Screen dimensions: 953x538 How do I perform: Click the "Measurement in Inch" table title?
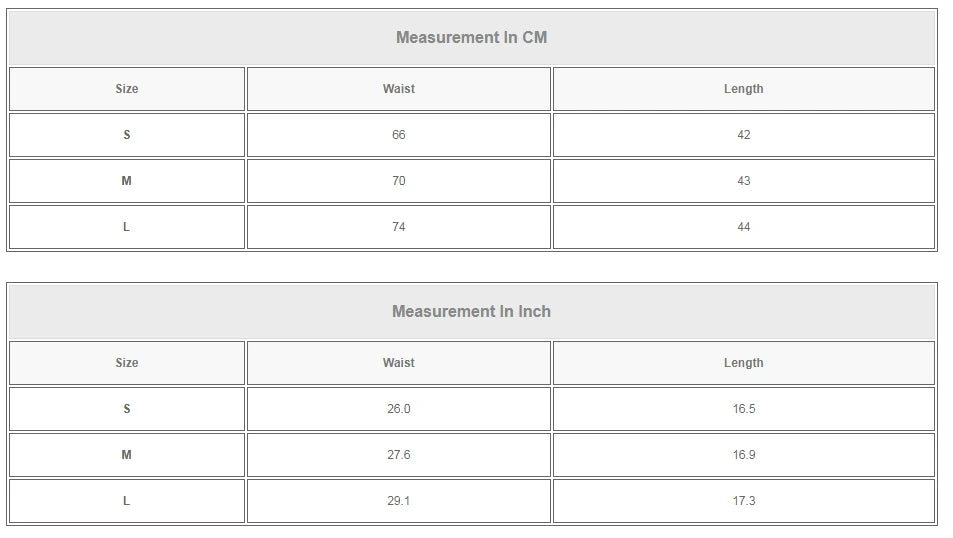click(471, 312)
